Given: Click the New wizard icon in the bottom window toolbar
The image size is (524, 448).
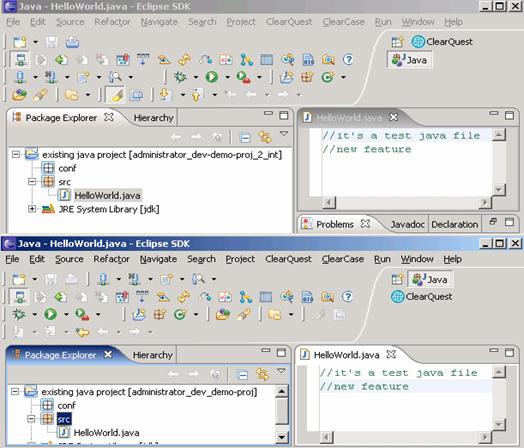Looking at the screenshot, I should (19, 279).
